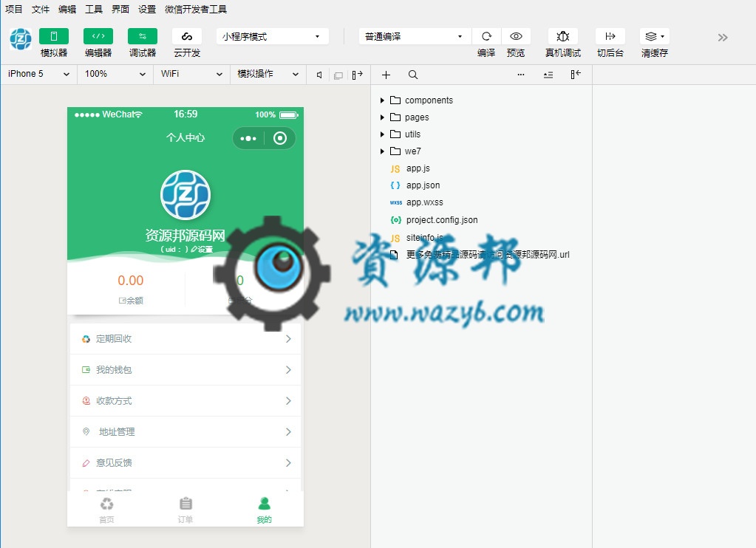Open the iPhone 5 device dropdown

(x=38, y=74)
